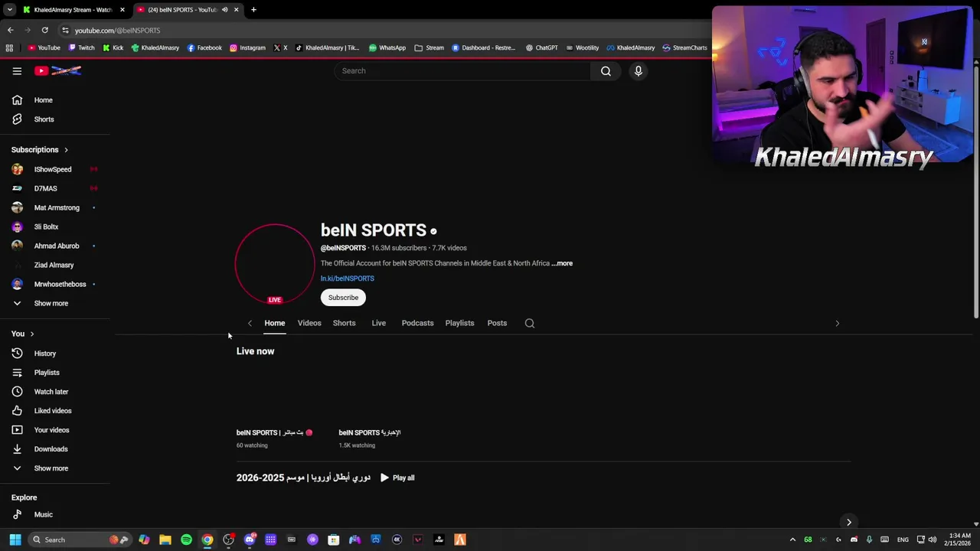Image resolution: width=980 pixels, height=551 pixels.
Task: Open IShowSpeed subscription channel
Action: coord(55,169)
